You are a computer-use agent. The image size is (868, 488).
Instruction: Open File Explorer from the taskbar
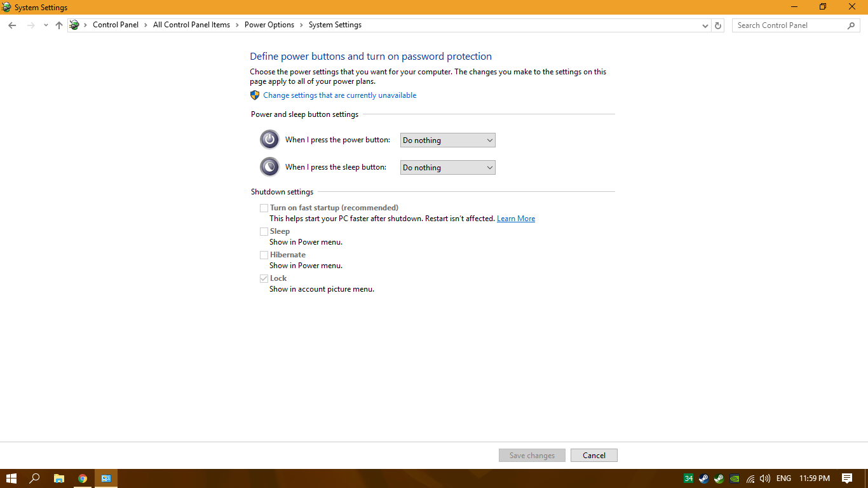58,478
